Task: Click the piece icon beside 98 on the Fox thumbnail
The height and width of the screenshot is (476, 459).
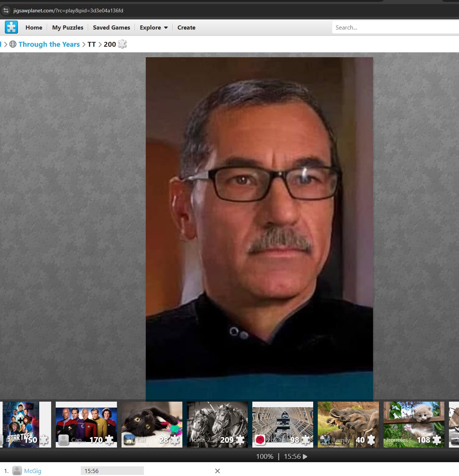Action: 305,440
